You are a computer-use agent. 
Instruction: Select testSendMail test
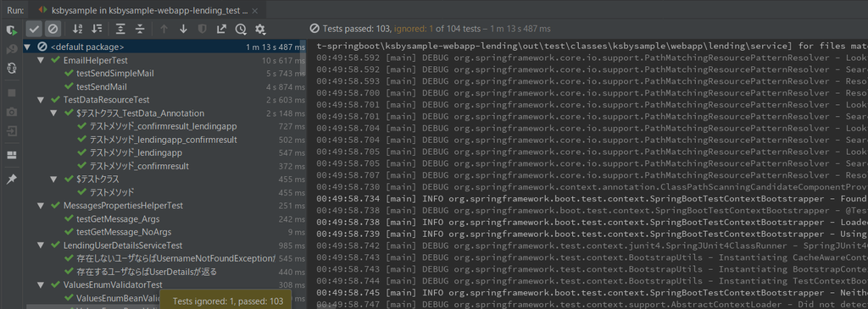102,87
